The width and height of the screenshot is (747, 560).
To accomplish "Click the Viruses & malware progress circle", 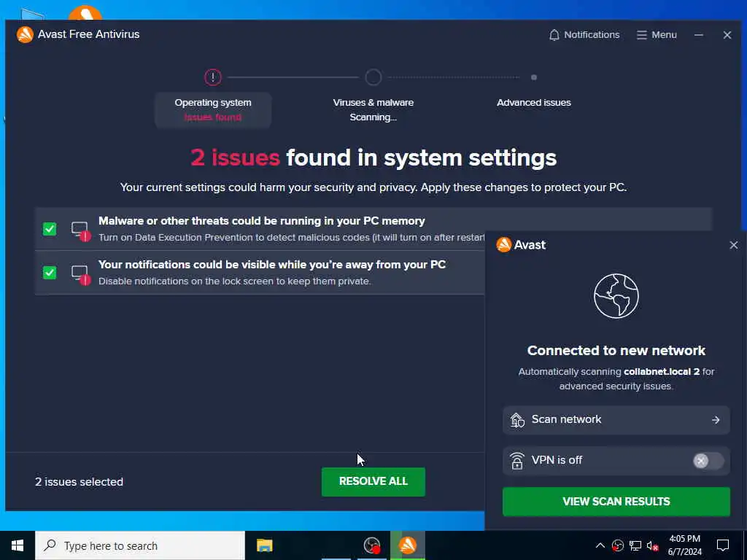I will (x=373, y=77).
